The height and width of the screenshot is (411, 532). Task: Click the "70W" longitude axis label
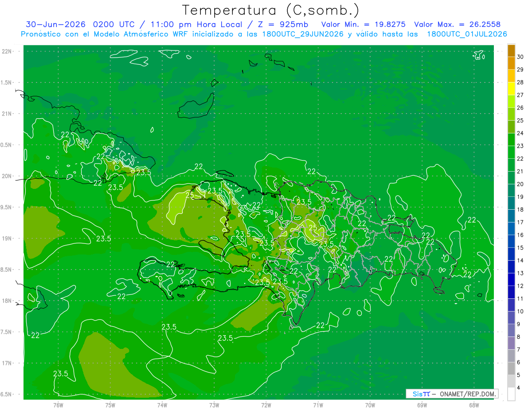[x=370, y=405]
